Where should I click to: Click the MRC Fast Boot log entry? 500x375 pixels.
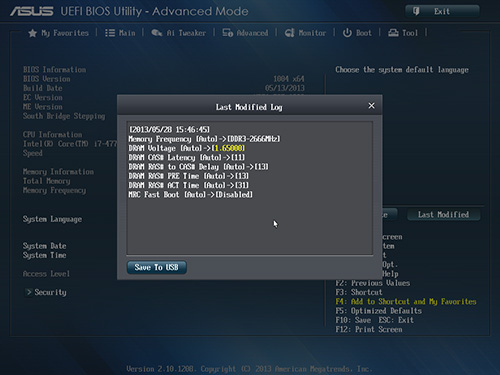point(191,195)
